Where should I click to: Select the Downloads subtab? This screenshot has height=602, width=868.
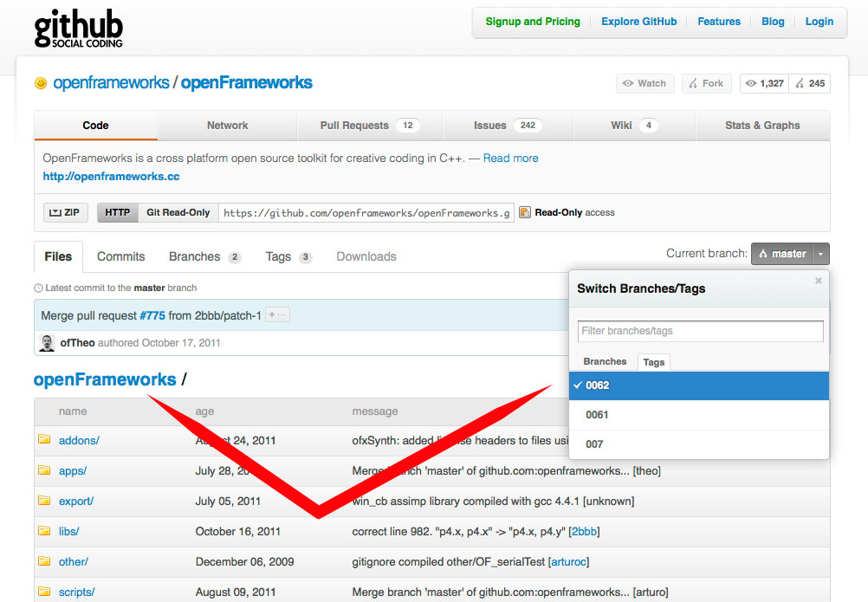tap(366, 256)
